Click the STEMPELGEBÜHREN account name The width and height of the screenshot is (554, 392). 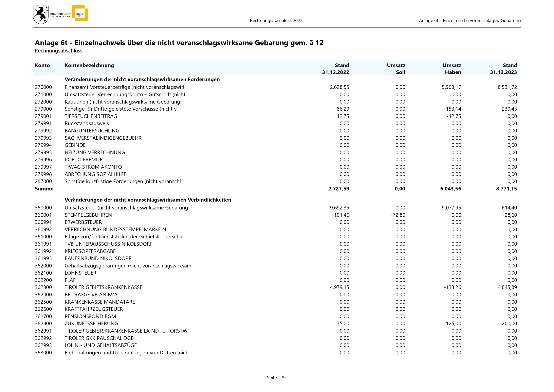click(x=88, y=215)
